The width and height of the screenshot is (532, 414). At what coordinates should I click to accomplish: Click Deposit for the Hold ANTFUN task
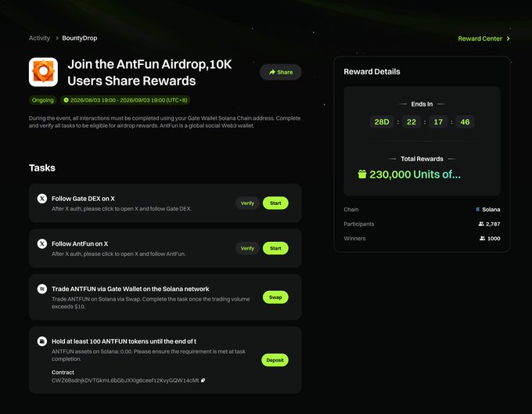click(x=275, y=360)
